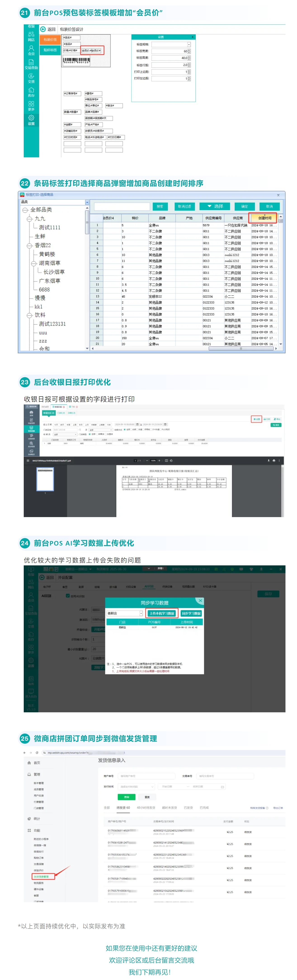Viewport: 297px width, 980px height.
Task: Select the PDF page thumbnail
Action: (x=45, y=479)
